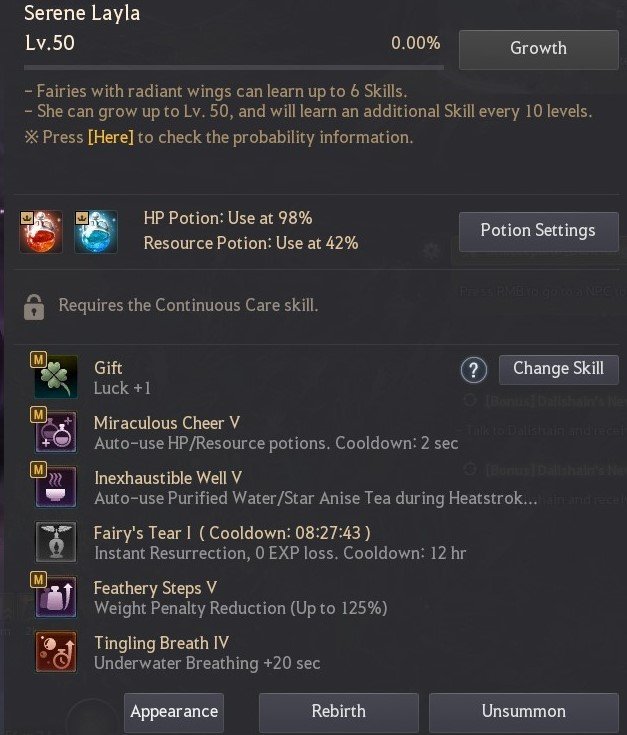
Task: Select the Miraculous Cheer V skill icon
Action: [x=56, y=432]
